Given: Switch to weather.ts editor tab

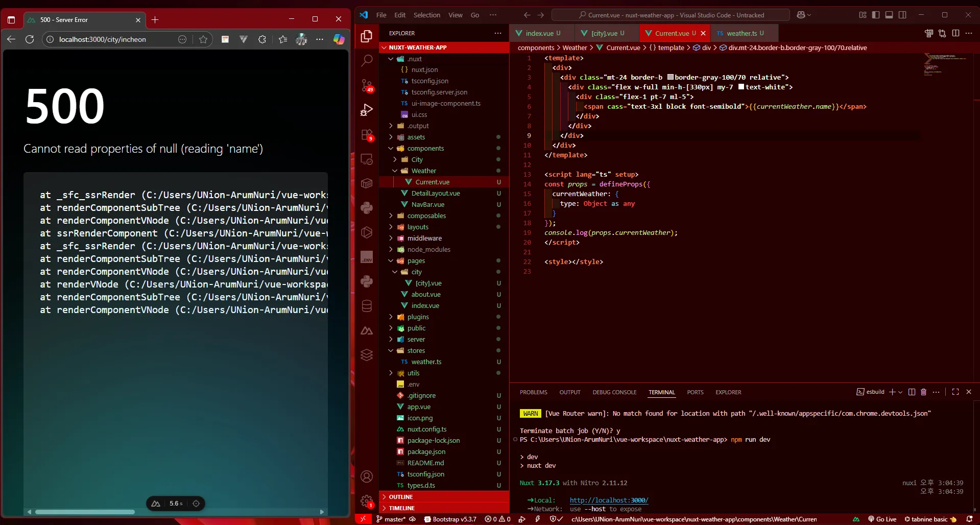Looking at the screenshot, I should tap(743, 33).
